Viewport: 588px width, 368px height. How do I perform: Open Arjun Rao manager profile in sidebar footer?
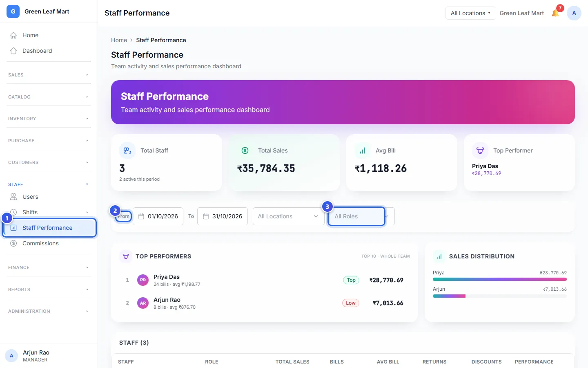click(49, 356)
